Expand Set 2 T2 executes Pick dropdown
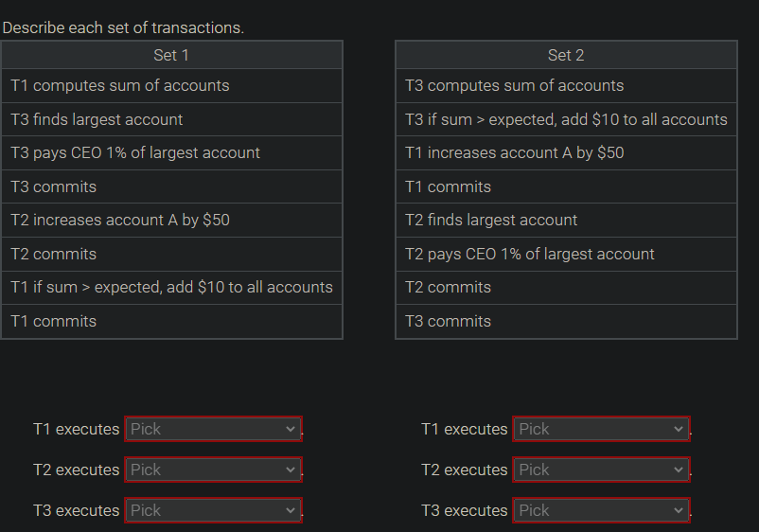759x532 pixels. pos(601,470)
